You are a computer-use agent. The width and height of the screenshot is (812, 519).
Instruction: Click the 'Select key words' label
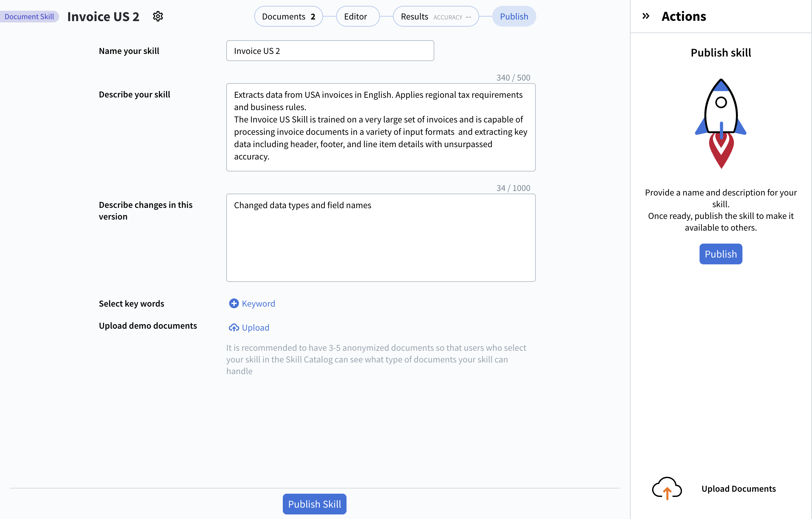[x=131, y=303]
